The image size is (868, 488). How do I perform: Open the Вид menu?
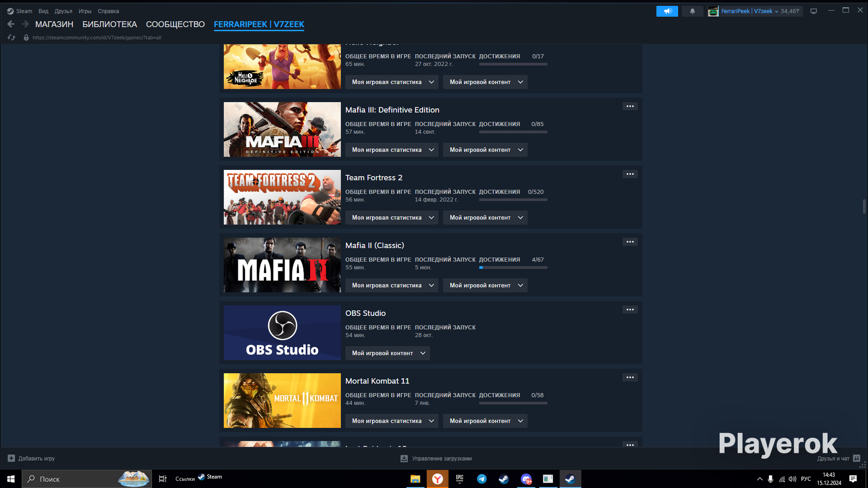[43, 11]
